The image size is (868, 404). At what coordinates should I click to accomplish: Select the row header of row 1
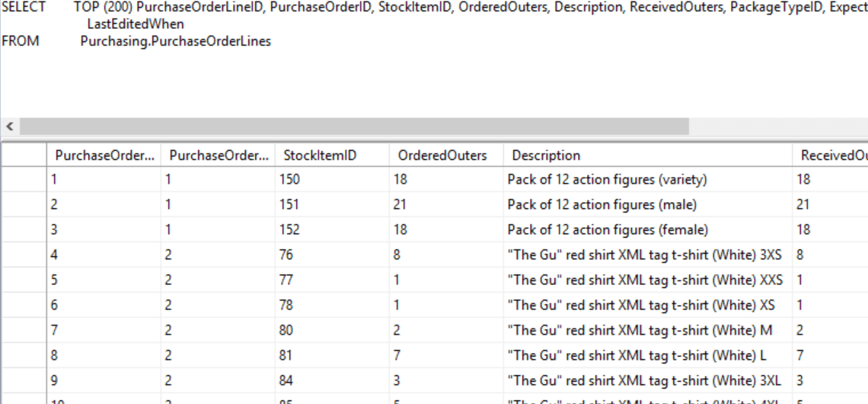pyautogui.click(x=24, y=180)
